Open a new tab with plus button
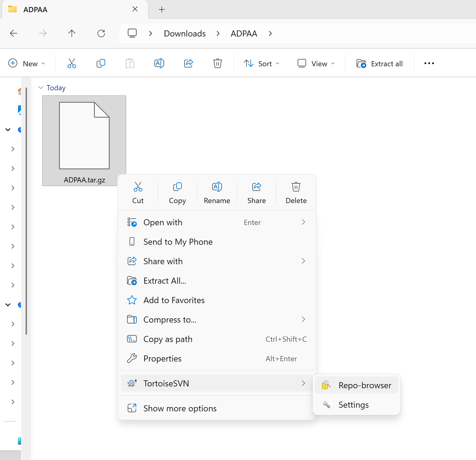Screen dimensions: 476x460 point(162,9)
